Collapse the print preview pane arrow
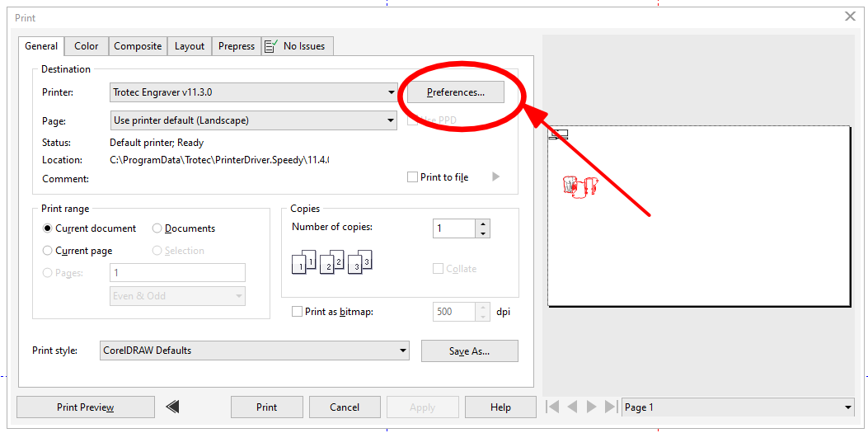 [x=173, y=407]
